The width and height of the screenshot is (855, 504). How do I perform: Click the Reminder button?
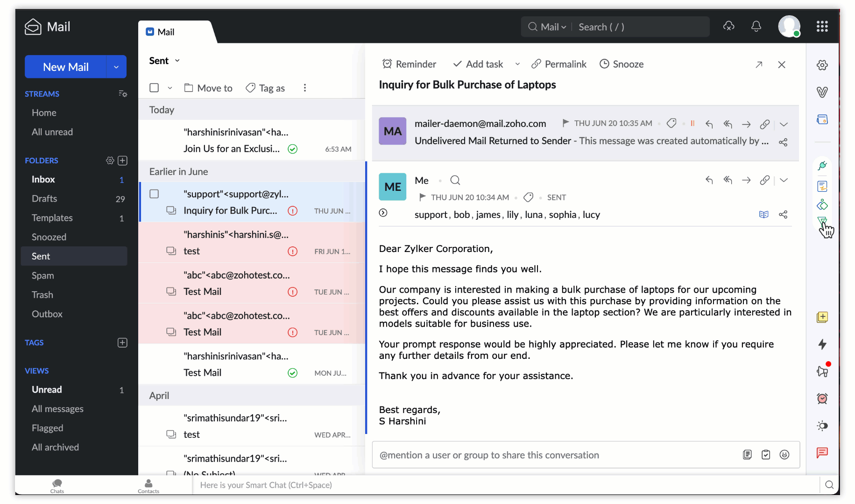(409, 64)
